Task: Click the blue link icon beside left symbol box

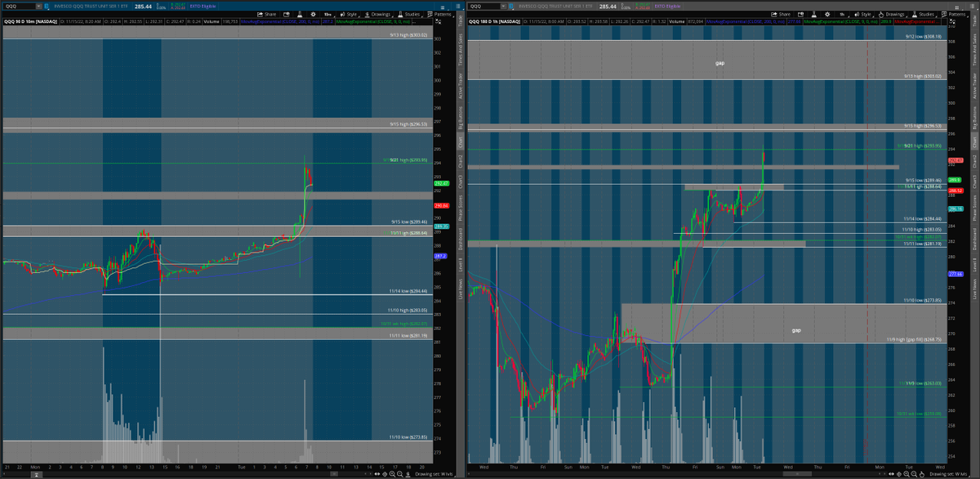Action: pyautogui.click(x=48, y=5)
